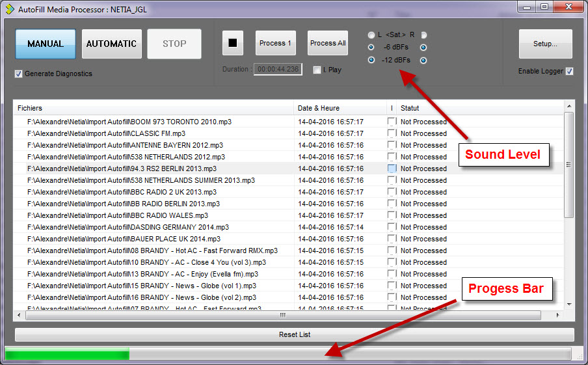Click the AutoFill app icon in title bar

[10, 8]
